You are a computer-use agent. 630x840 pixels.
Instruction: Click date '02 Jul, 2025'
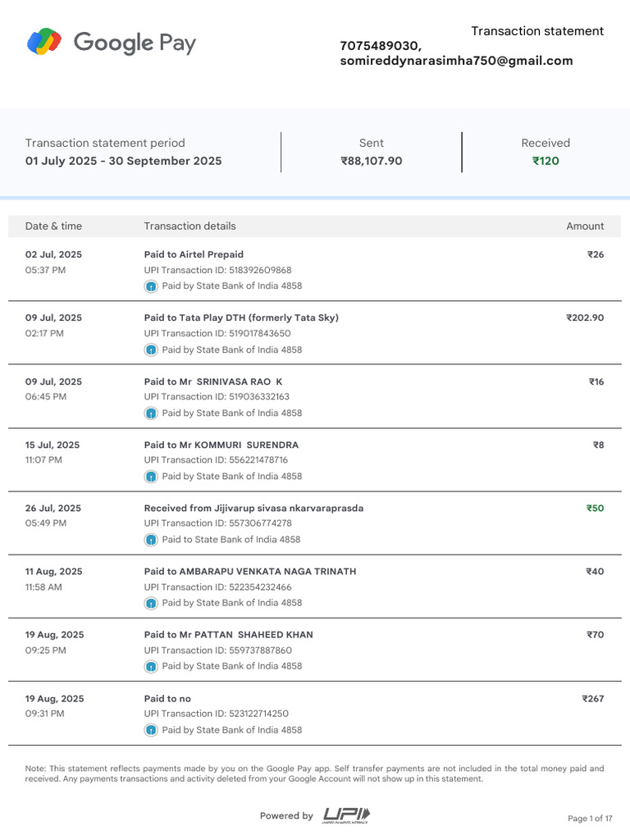point(53,254)
